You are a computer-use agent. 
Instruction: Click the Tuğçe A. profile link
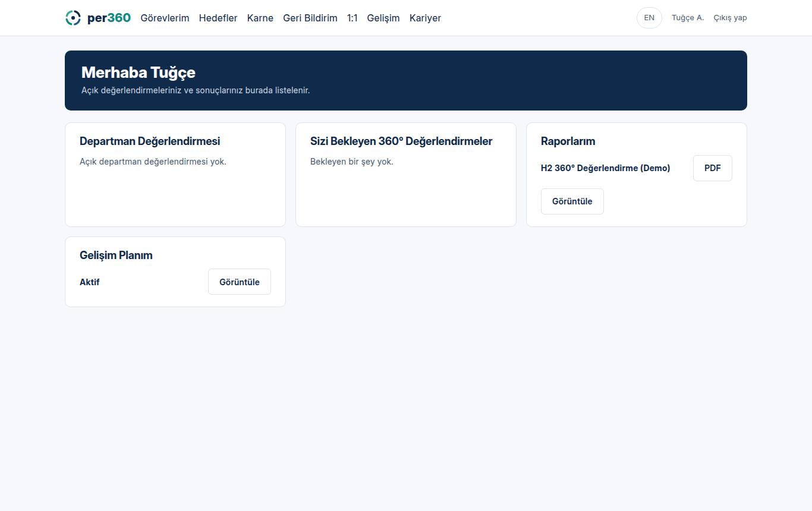pos(688,18)
